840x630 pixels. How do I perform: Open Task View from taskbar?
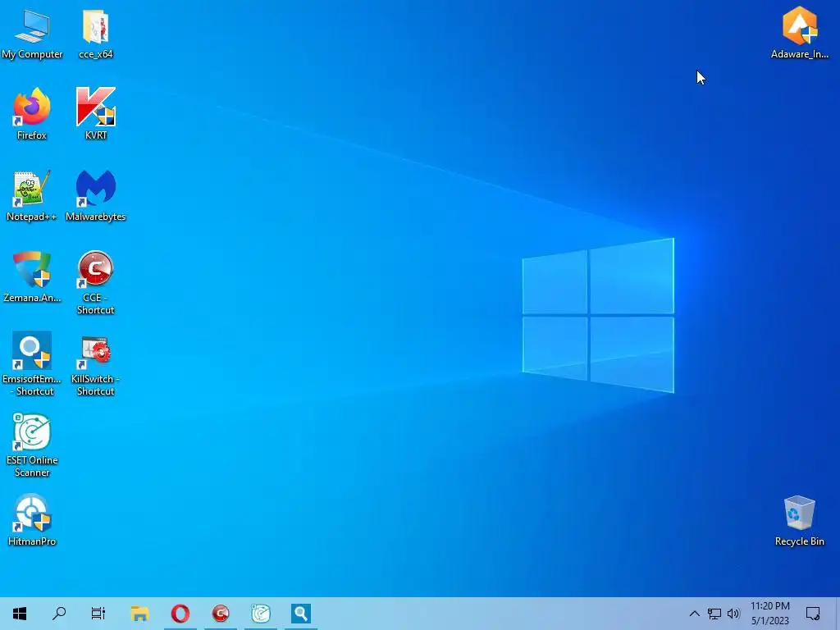98,614
